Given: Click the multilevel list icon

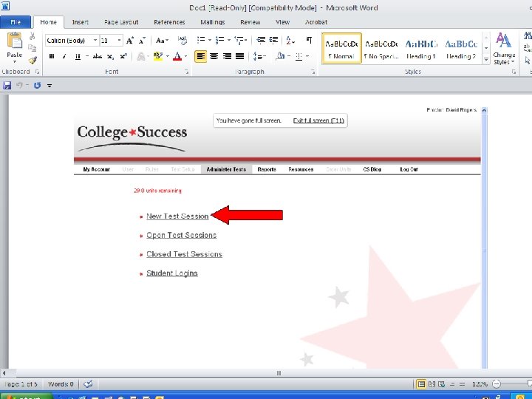Looking at the screenshot, I should coord(239,40).
